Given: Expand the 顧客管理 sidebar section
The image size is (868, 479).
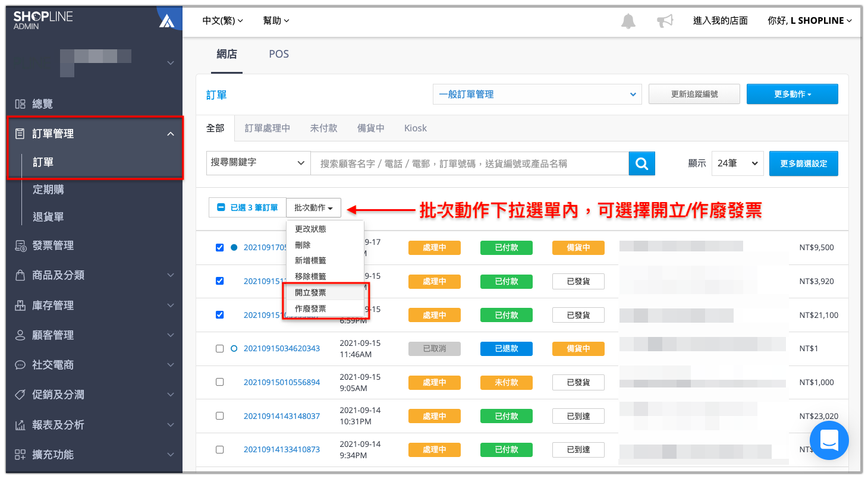Looking at the screenshot, I should tap(171, 335).
